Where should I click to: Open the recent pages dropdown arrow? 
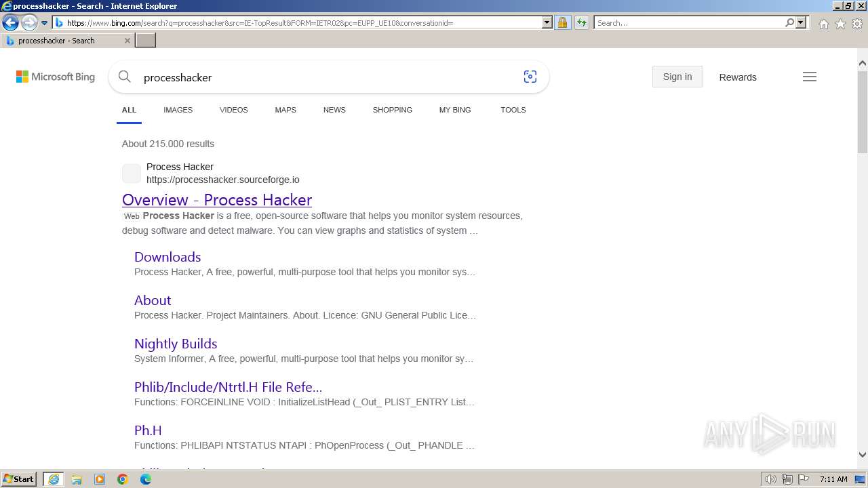pos(45,23)
